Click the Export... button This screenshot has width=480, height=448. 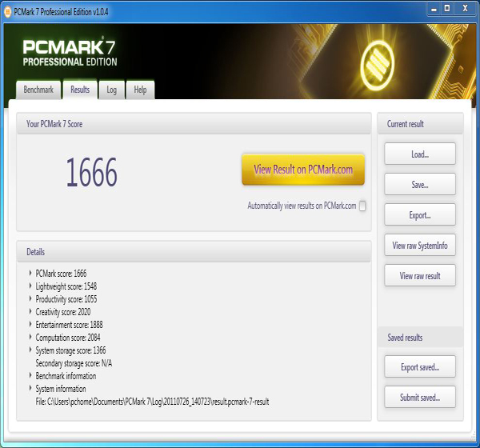point(420,214)
